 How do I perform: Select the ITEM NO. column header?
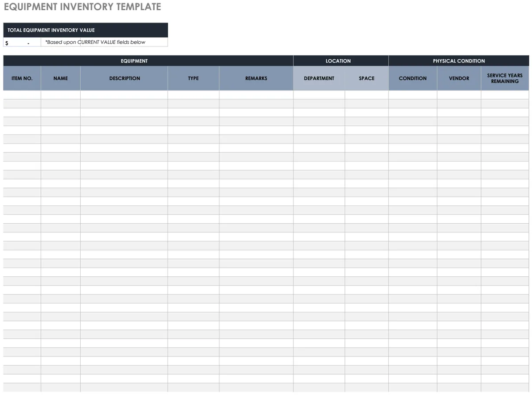tap(22, 78)
